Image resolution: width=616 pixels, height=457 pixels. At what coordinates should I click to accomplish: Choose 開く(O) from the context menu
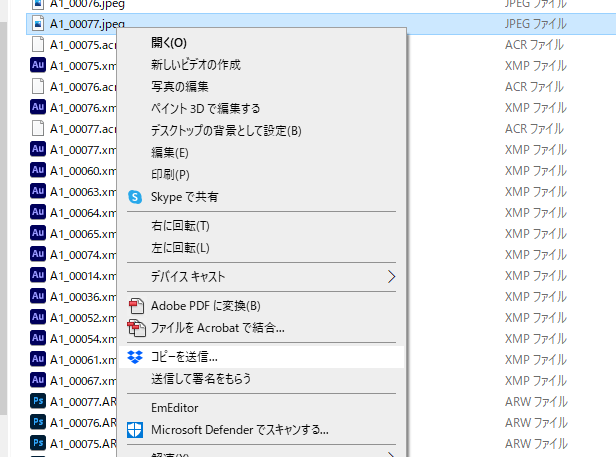169,43
